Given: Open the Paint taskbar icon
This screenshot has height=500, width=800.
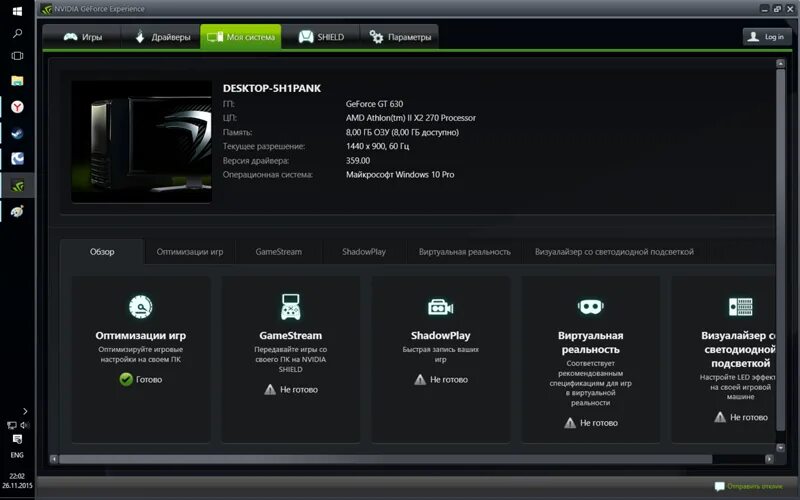Looking at the screenshot, I should [17, 211].
